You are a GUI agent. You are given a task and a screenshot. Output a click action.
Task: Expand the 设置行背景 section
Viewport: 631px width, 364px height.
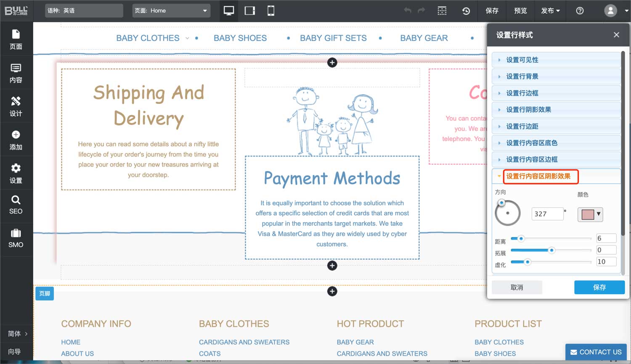pos(522,76)
